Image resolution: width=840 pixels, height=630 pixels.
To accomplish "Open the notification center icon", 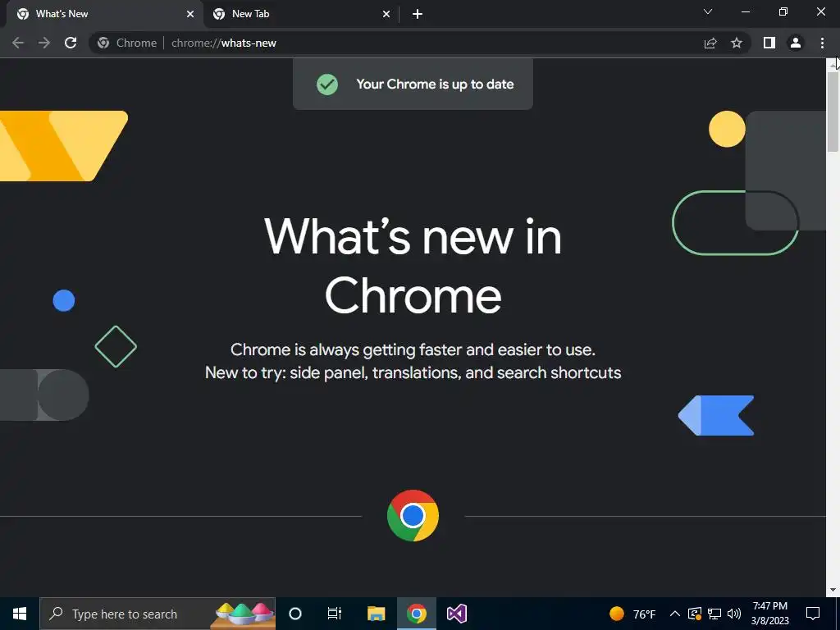I will tap(813, 614).
